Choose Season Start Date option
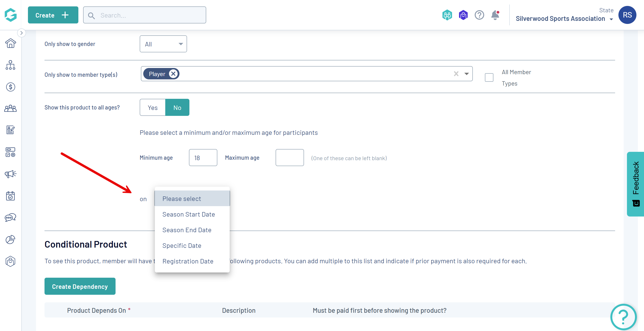 [188, 214]
